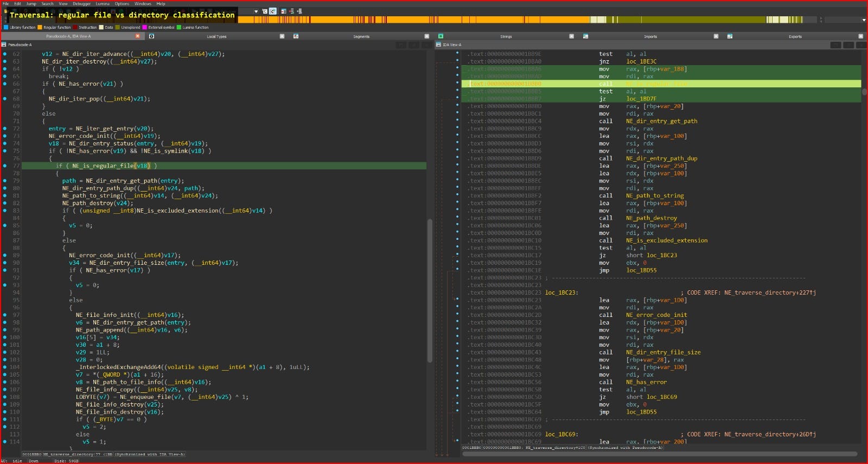
Task: Toggle breakpoint dot at address 1BBB0
Action: [x=457, y=82]
